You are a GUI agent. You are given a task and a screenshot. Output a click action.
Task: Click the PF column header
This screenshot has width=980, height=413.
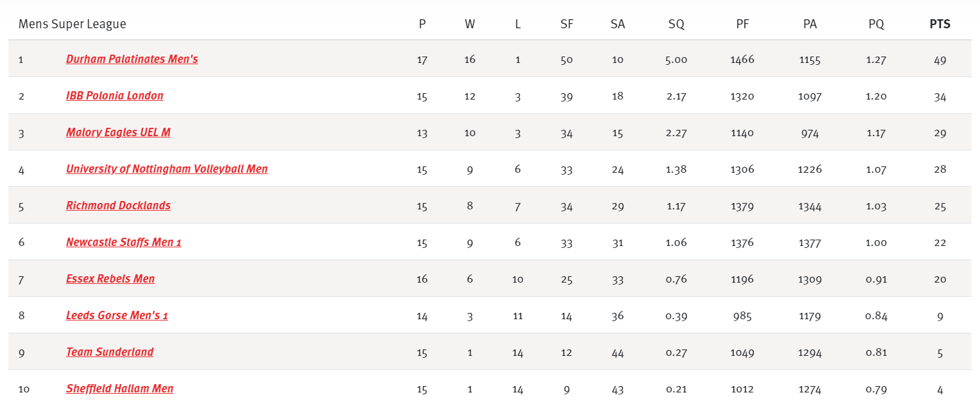743,24
